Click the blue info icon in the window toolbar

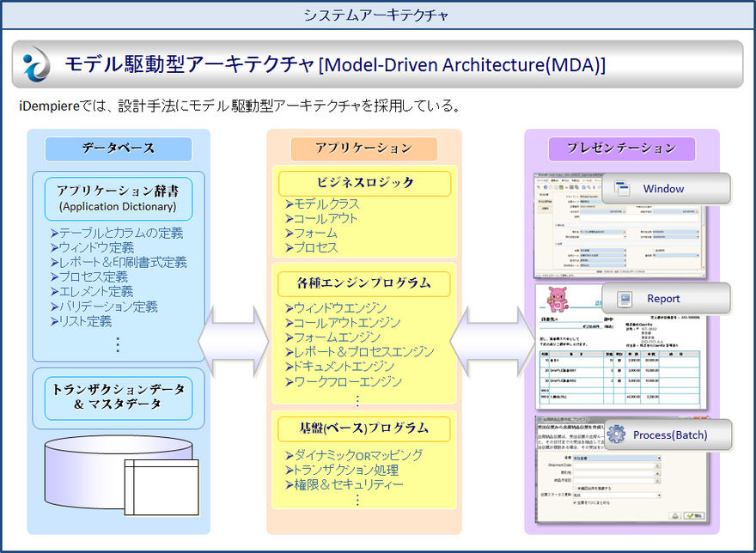(x=546, y=185)
